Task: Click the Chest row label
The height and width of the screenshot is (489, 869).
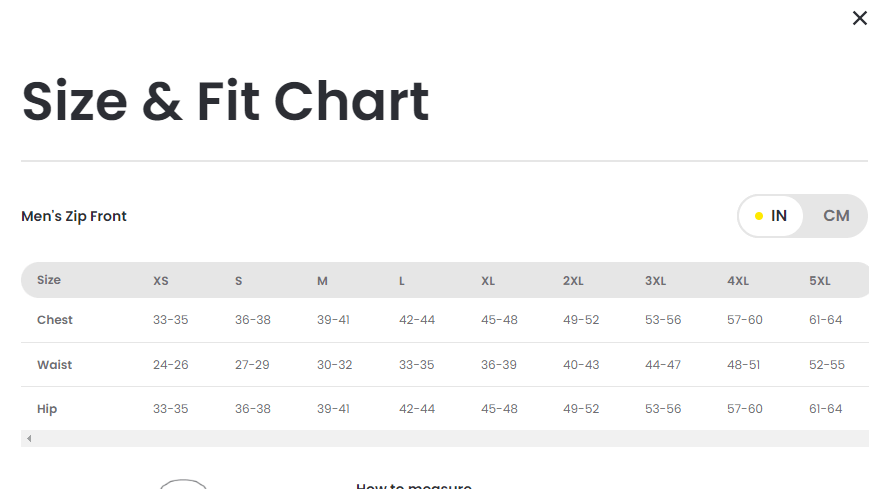Action: (x=55, y=320)
